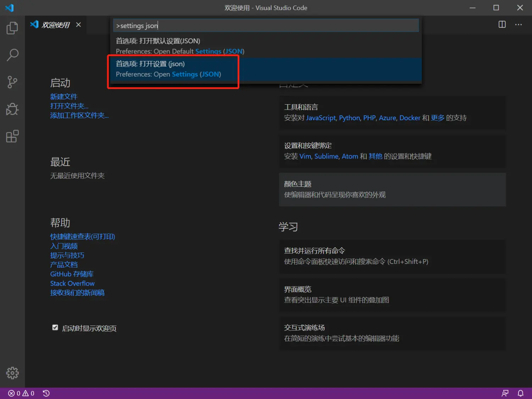Install Sublime keybindings link
Viewport: 532px width, 399px height.
326,156
